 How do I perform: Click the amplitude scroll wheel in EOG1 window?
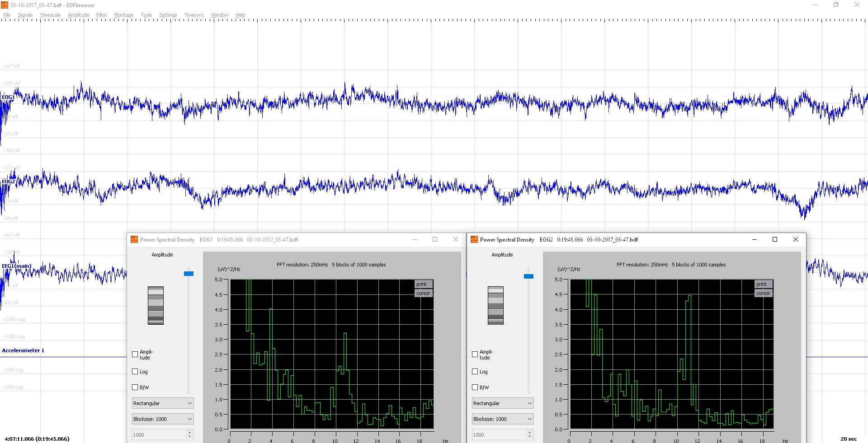pos(156,305)
